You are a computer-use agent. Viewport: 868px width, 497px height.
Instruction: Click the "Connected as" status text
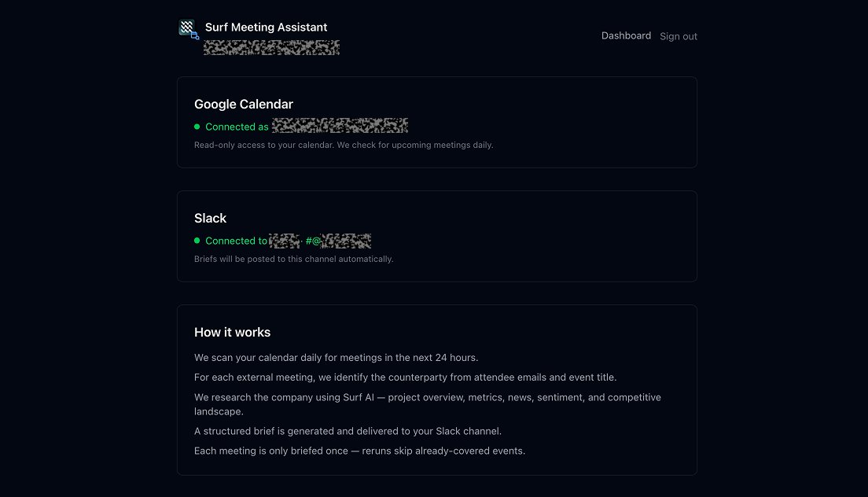[237, 127]
